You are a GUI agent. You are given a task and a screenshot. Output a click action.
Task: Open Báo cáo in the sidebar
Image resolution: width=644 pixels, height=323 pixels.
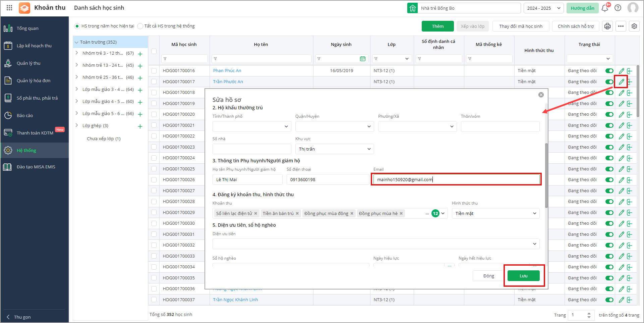tap(25, 115)
